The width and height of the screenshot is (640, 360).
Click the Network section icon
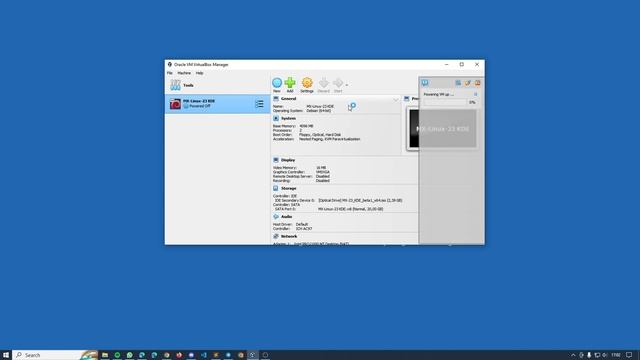click(x=276, y=236)
